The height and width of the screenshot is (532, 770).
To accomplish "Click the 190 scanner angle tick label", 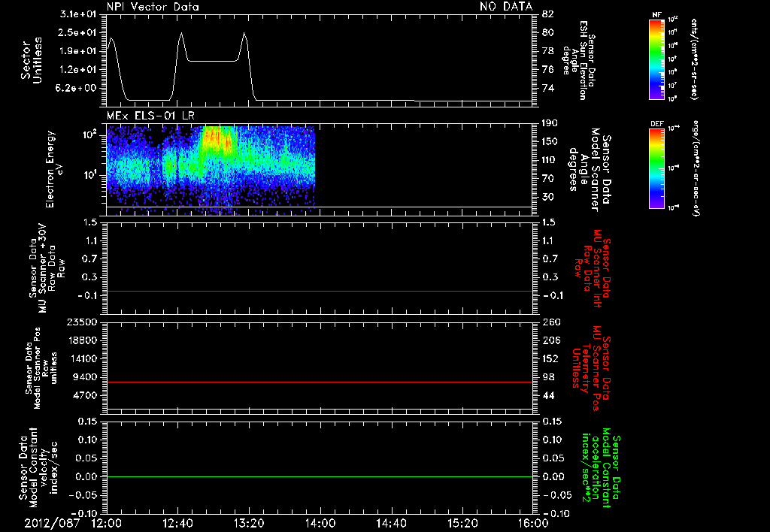I will point(550,123).
